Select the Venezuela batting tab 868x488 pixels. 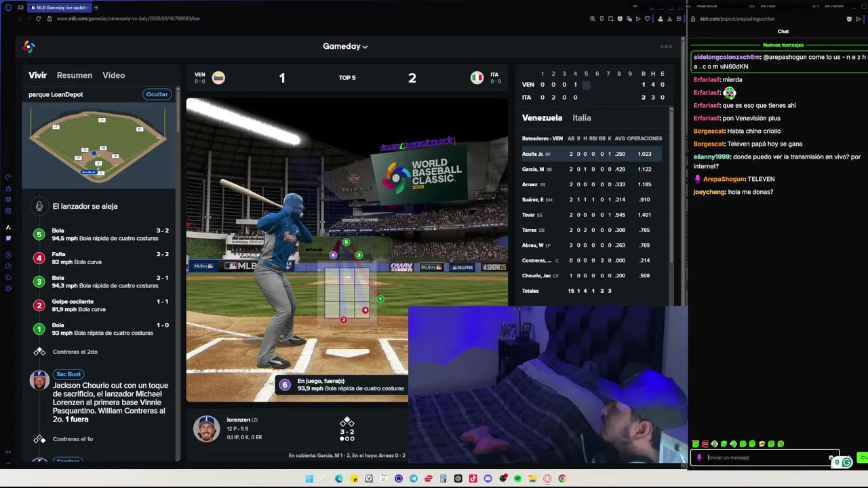[x=542, y=118]
